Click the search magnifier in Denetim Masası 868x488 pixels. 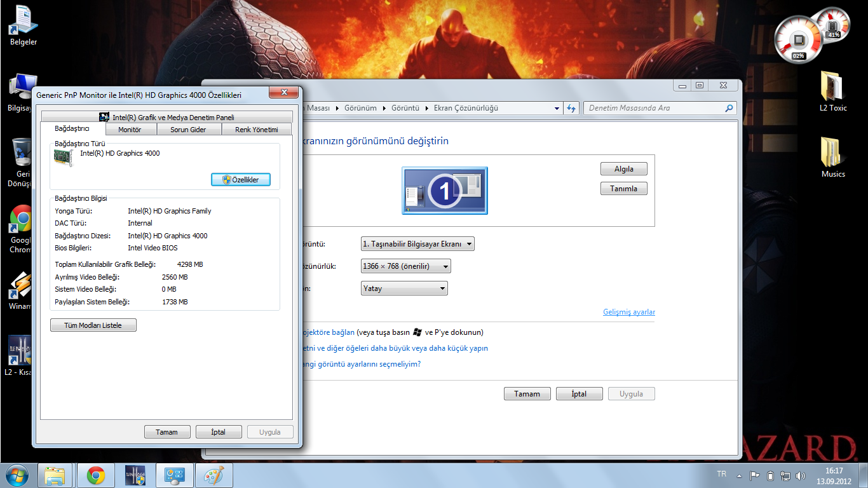[x=729, y=108]
